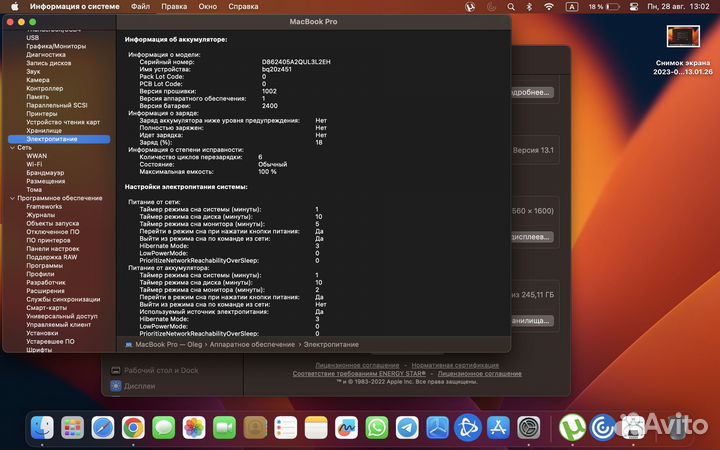The width and height of the screenshot is (720, 450).
Task: Select Электропитание in the sidebar
Action: (59, 139)
